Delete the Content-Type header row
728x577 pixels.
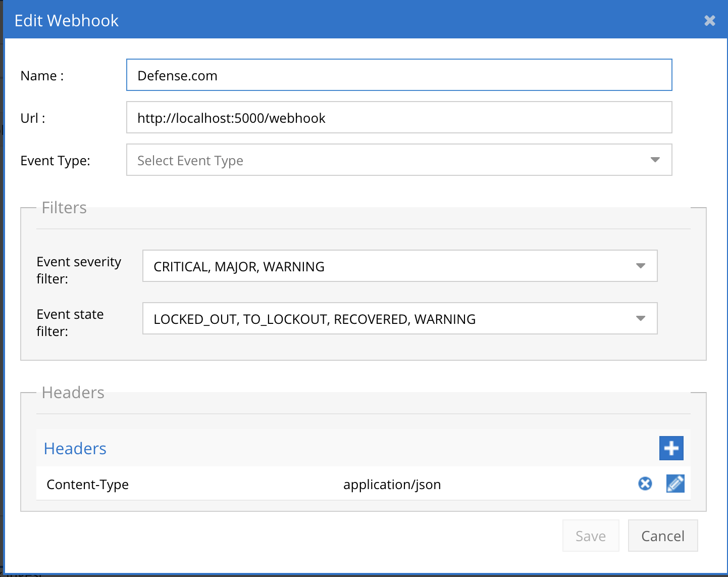pyautogui.click(x=645, y=484)
